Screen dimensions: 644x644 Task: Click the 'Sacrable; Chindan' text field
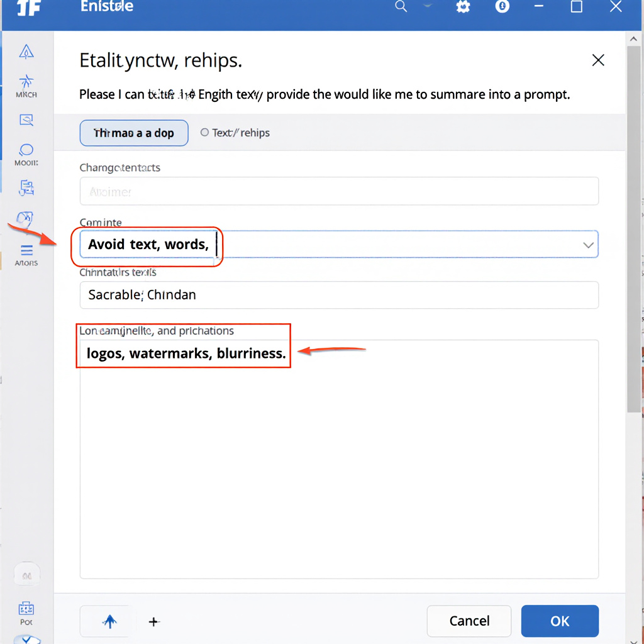338,295
